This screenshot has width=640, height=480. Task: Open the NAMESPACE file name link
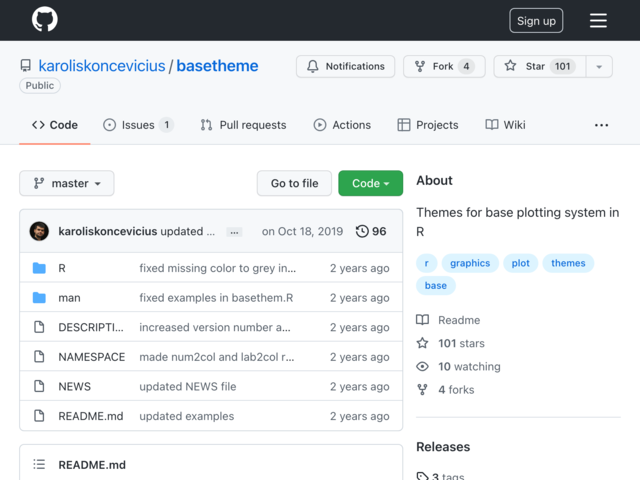pyautogui.click(x=91, y=357)
